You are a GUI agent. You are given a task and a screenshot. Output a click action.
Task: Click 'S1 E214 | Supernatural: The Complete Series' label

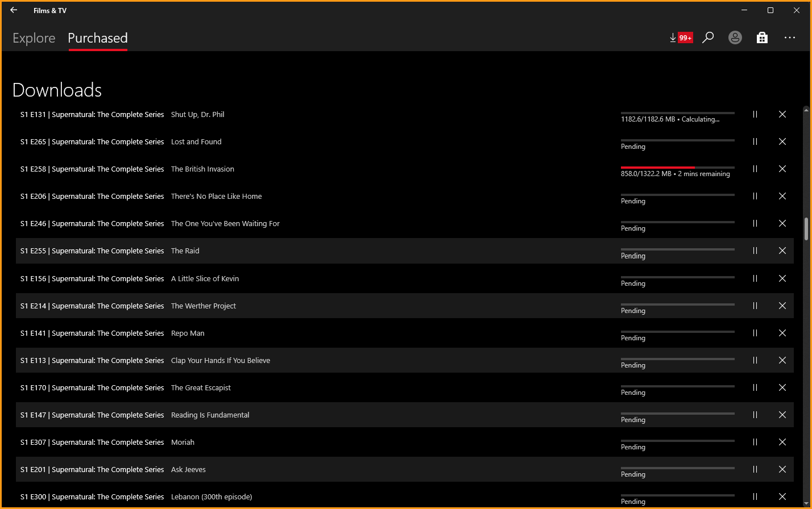click(x=92, y=306)
